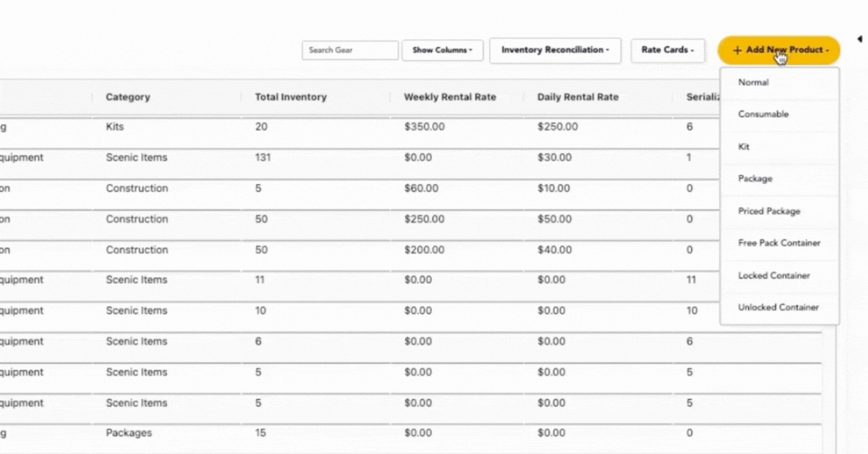Select Locked Container menu entry
The image size is (868, 454).
[x=774, y=276]
